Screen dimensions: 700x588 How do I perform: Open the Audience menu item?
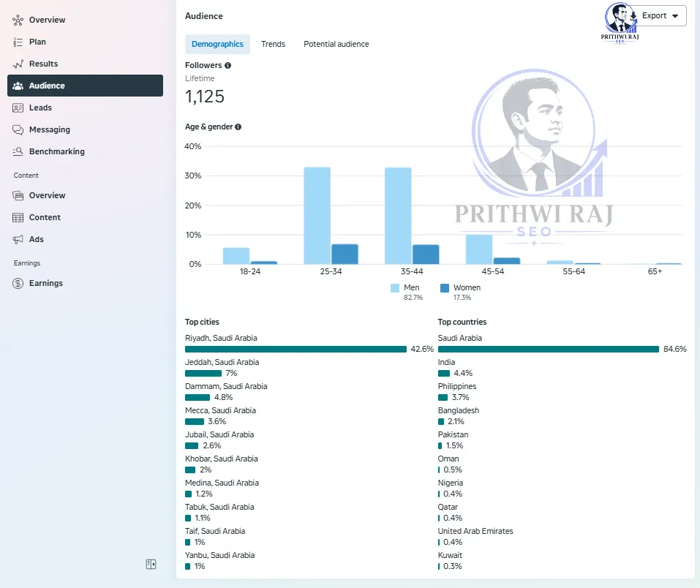[86, 86]
